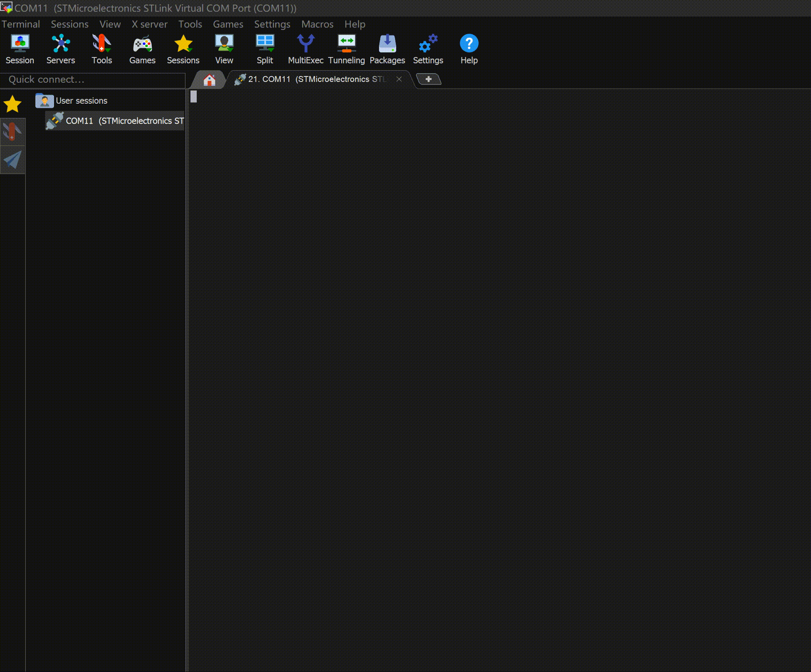This screenshot has width=811, height=672.
Task: Click the MobaXterm title bar app icon
Action: click(x=6, y=8)
